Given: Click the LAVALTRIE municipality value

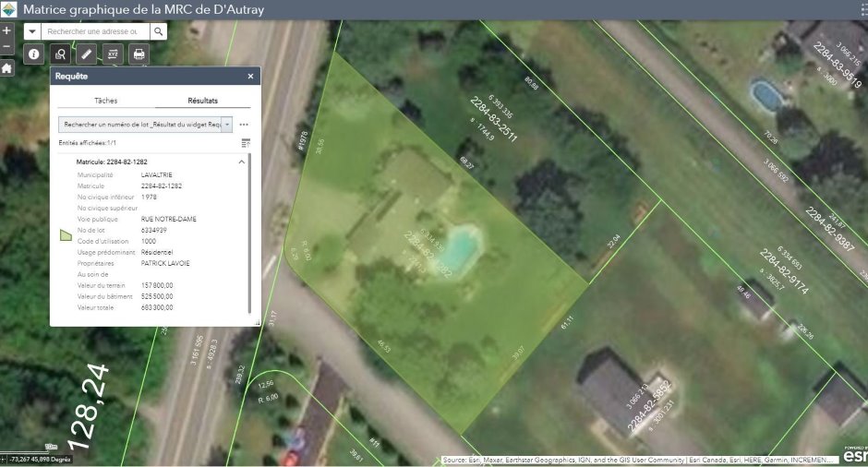Looking at the screenshot, I should pos(157,174).
